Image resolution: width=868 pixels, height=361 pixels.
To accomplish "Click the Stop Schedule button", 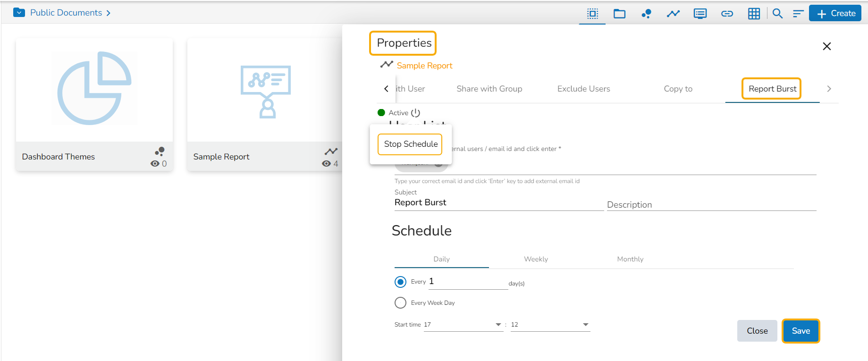I will (410, 144).
